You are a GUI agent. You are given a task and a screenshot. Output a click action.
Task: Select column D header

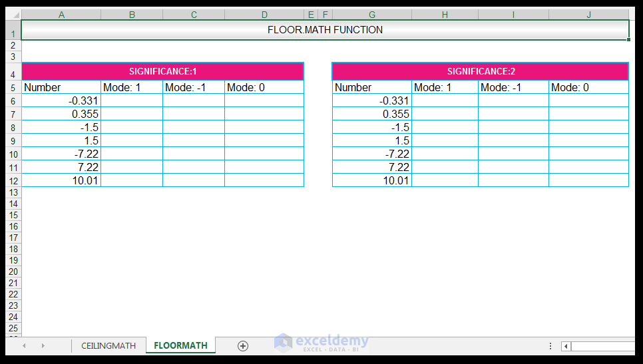264,15
